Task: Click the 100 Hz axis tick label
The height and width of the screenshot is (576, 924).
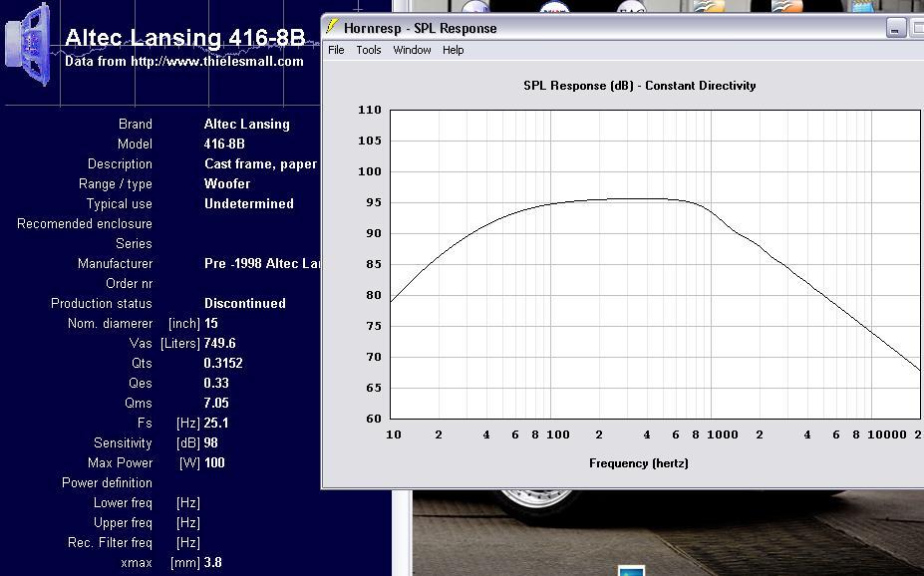Action: [x=558, y=434]
